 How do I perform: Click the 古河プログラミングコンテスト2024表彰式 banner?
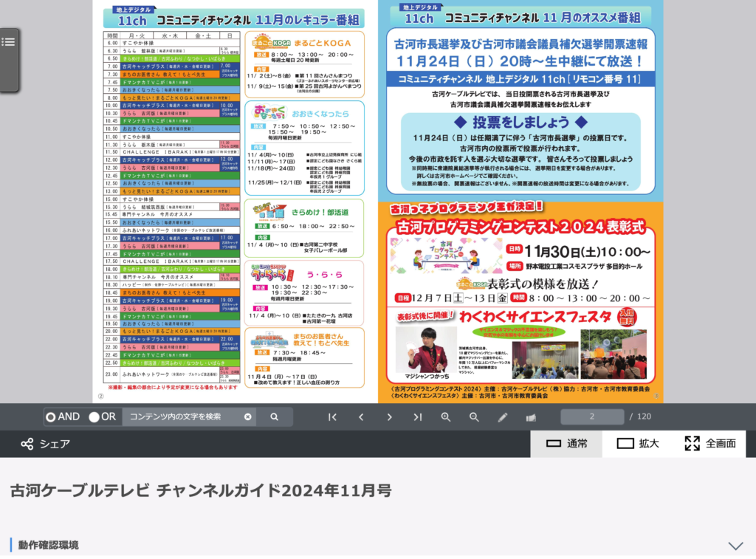coord(520,227)
